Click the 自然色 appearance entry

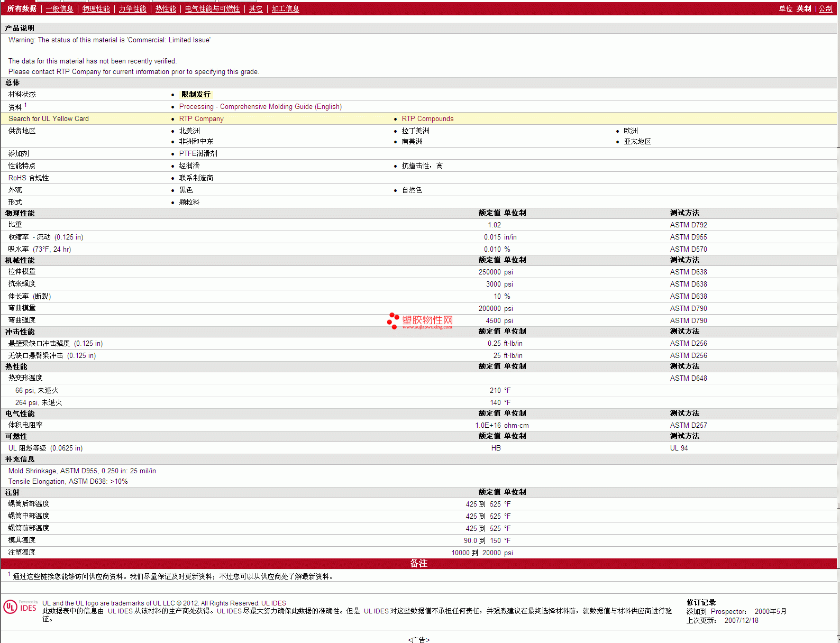[412, 190]
